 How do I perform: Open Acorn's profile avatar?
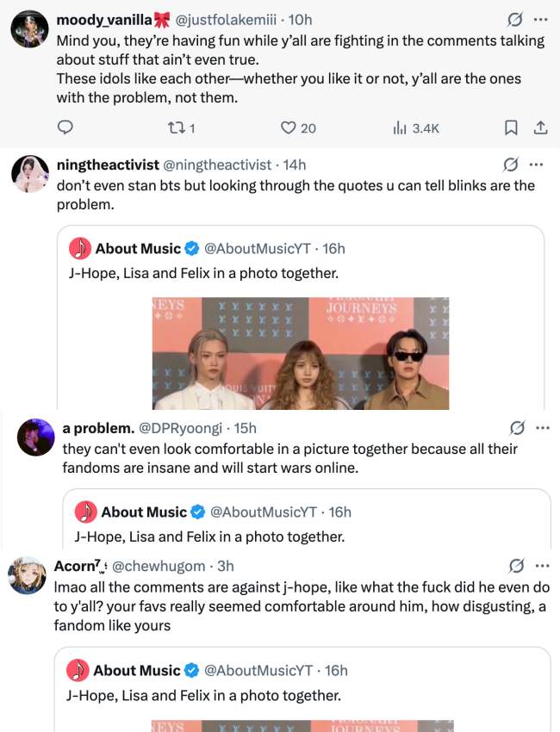(27, 575)
